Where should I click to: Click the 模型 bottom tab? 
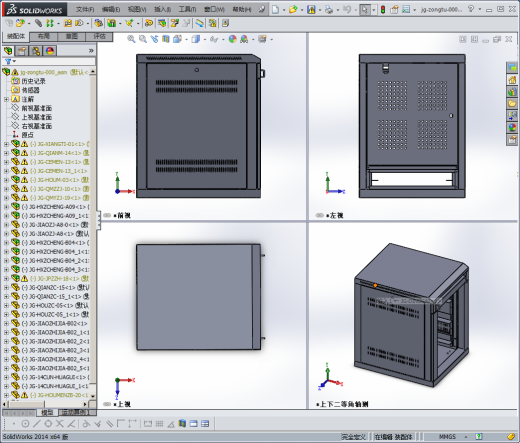(x=47, y=412)
